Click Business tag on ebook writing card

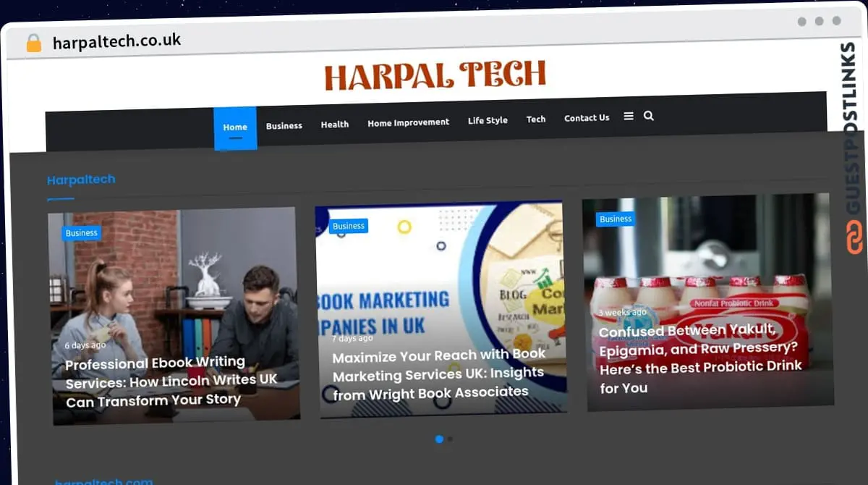[82, 233]
